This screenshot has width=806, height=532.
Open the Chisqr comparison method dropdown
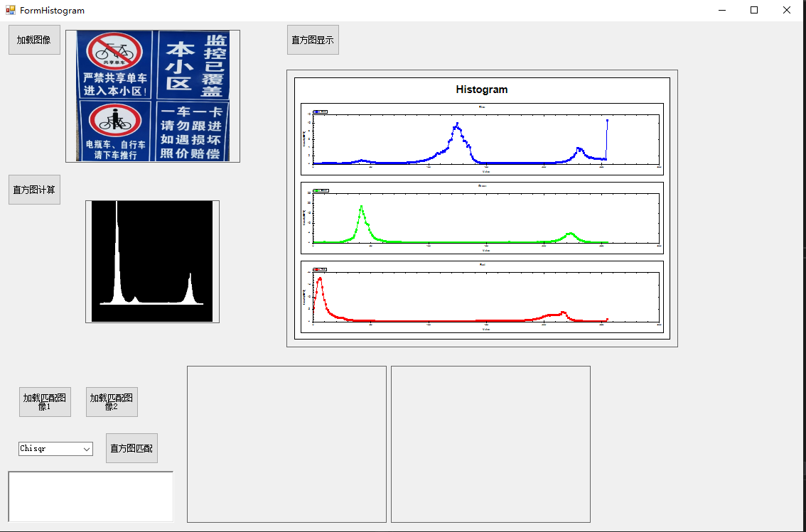87,449
